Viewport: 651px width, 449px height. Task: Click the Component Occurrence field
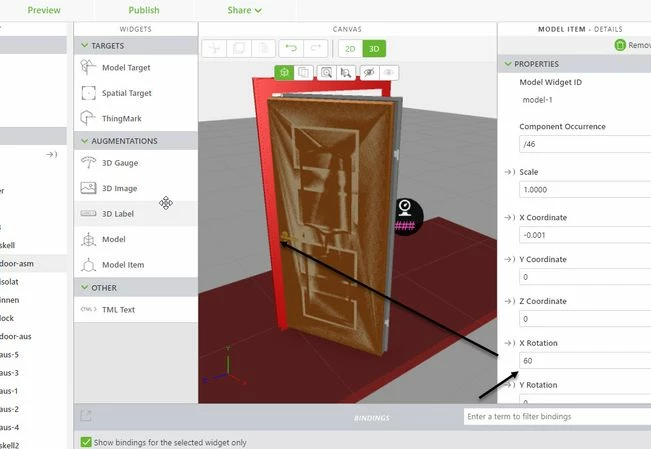point(585,144)
